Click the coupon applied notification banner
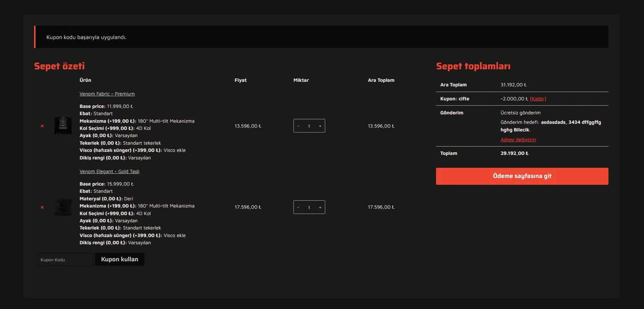Image resolution: width=644 pixels, height=309 pixels. pyautogui.click(x=321, y=37)
